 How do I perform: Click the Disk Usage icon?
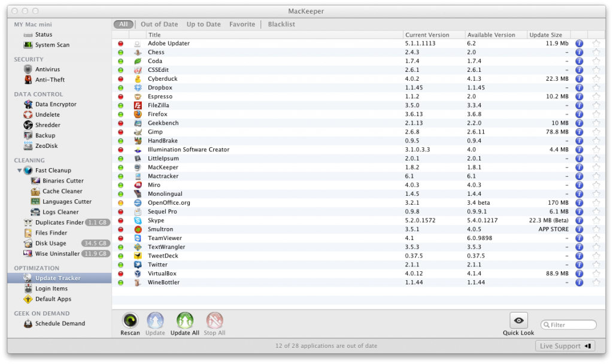click(28, 243)
